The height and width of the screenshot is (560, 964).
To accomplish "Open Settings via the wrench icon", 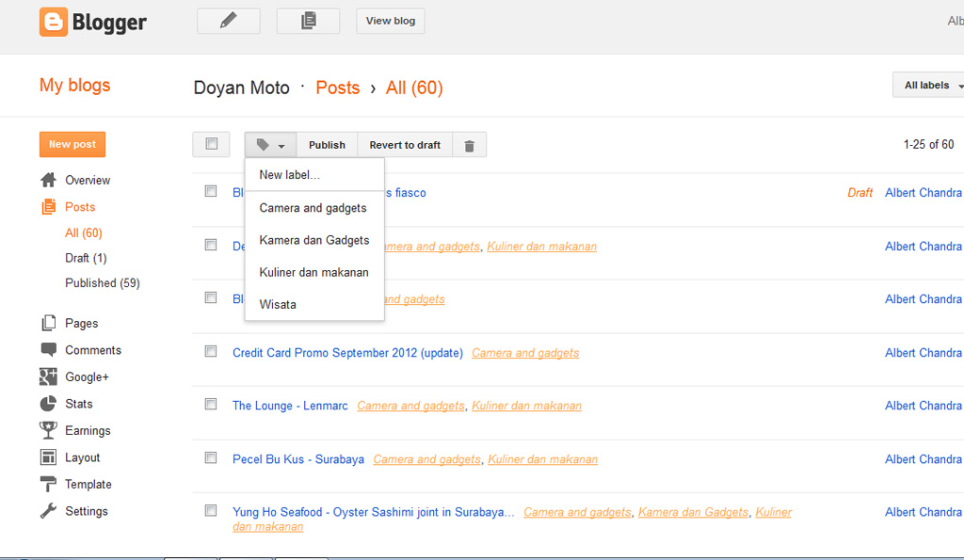I will point(49,511).
